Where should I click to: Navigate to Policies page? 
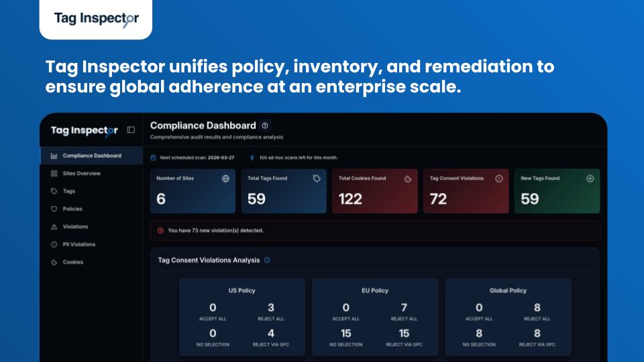pos(91,209)
